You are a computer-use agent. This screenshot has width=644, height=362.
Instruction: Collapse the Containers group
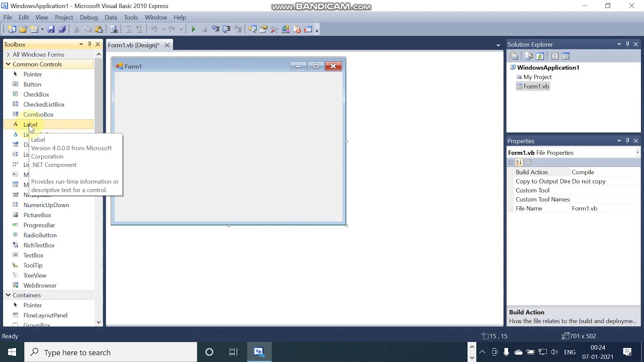pos(8,295)
